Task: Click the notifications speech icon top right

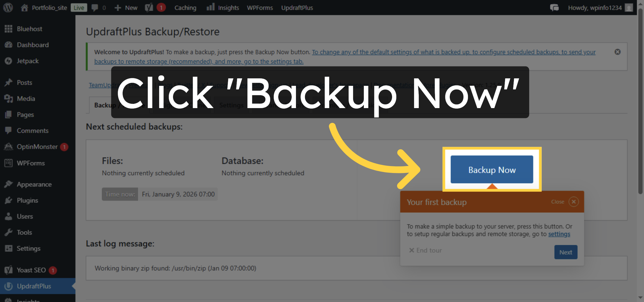Action: tap(554, 8)
